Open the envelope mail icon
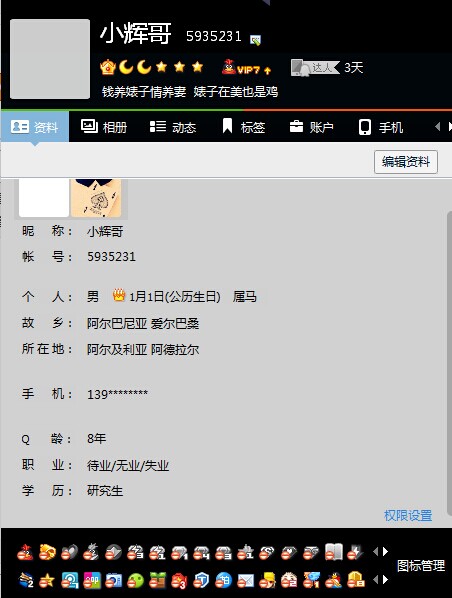 (x=245, y=581)
